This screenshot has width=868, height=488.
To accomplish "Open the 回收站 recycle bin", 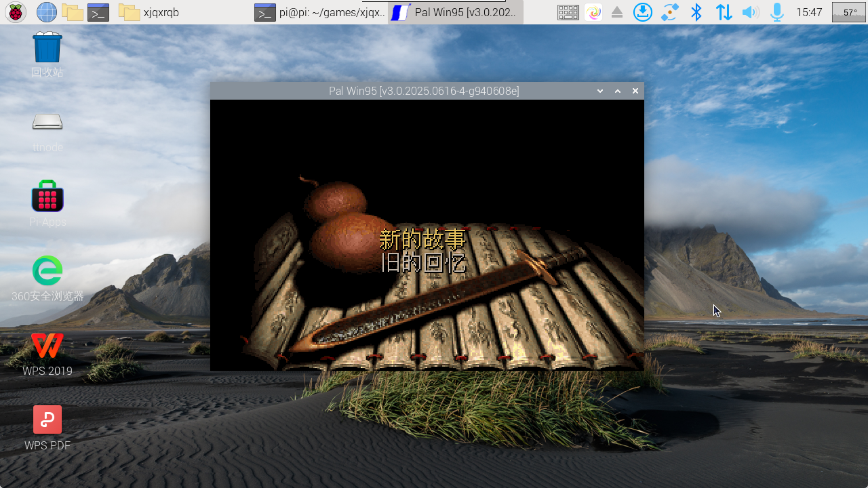I will pyautogui.click(x=47, y=50).
